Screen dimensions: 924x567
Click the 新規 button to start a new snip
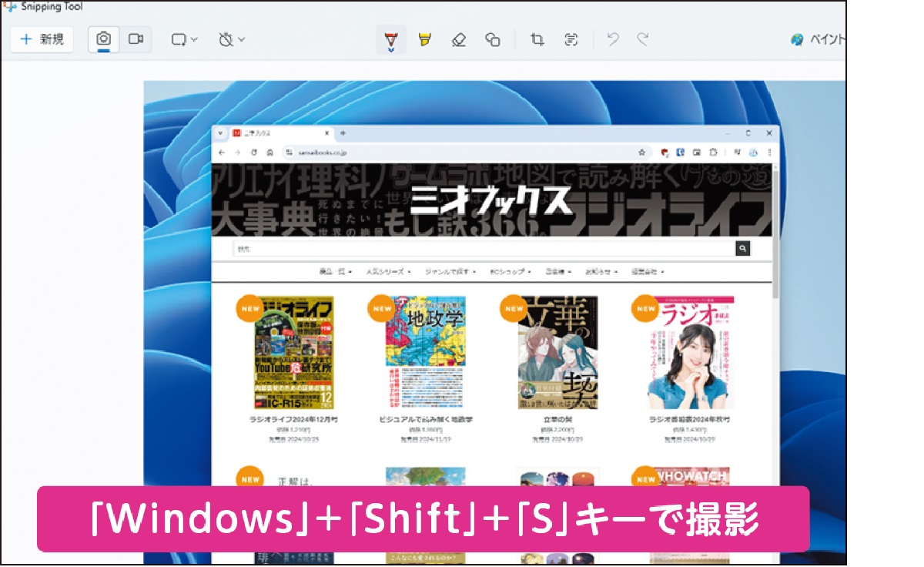(x=42, y=39)
